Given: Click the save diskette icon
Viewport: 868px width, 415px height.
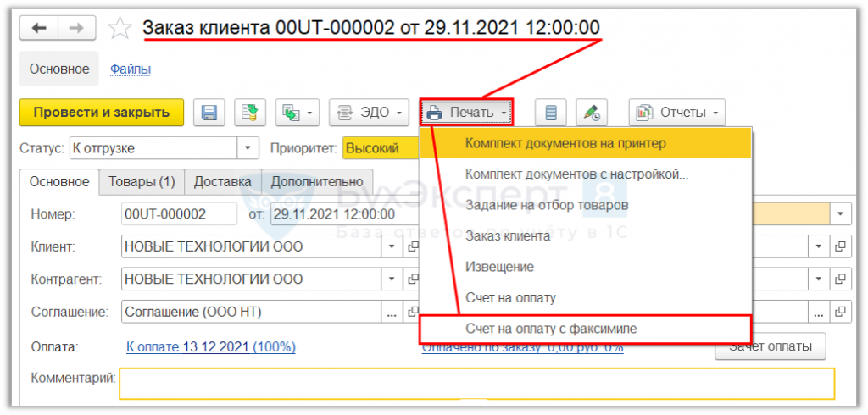Looking at the screenshot, I should point(209,113).
